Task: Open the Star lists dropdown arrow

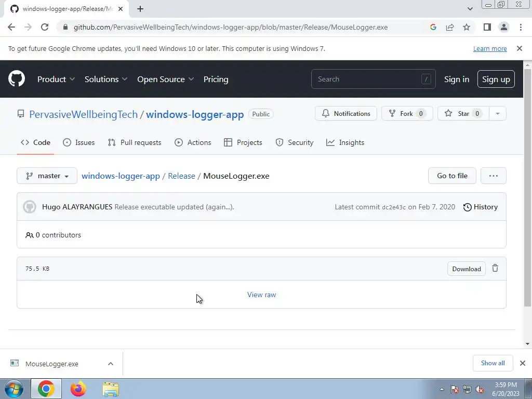Action: (x=498, y=114)
